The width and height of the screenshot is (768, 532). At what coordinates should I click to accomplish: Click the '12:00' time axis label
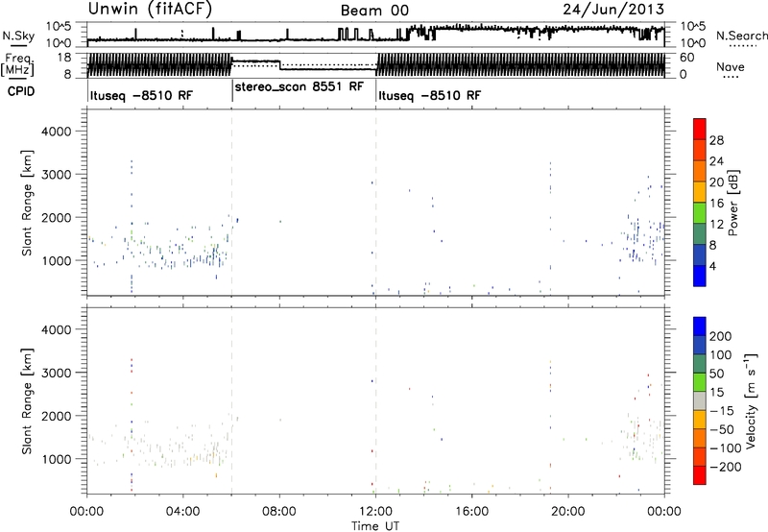tap(375, 512)
